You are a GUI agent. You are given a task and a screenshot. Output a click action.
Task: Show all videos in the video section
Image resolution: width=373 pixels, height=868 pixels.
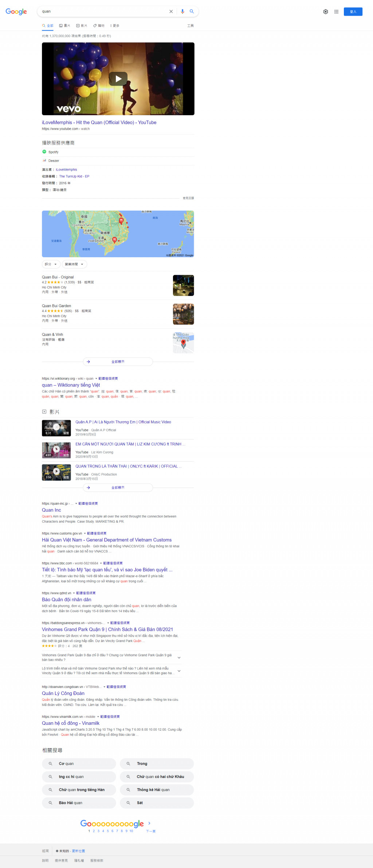point(118,488)
